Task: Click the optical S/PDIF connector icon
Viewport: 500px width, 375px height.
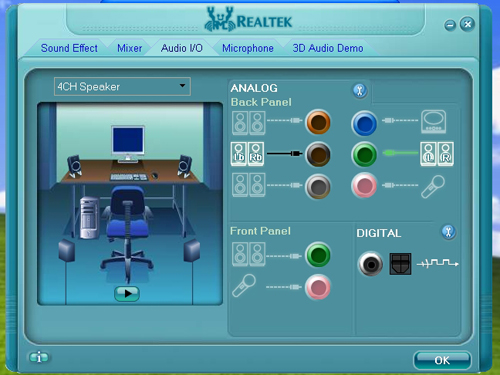Action: [x=400, y=264]
